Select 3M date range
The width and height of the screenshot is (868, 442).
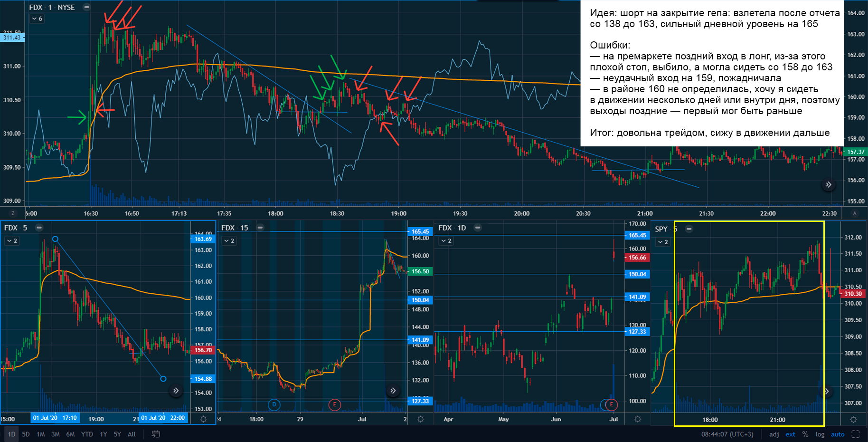[x=56, y=434]
